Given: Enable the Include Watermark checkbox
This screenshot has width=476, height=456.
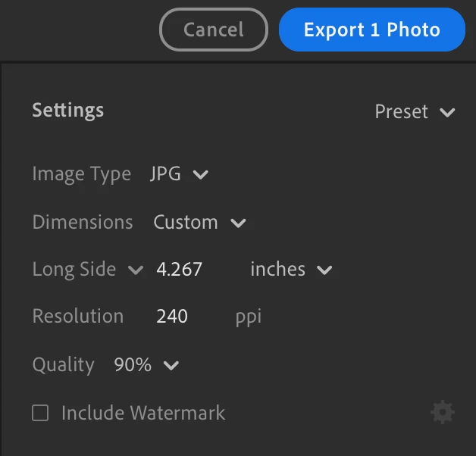Looking at the screenshot, I should click(x=40, y=413).
